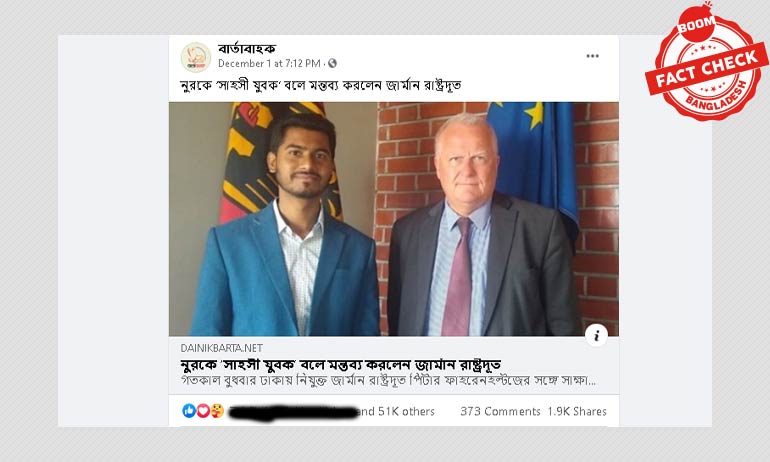Show reactions from 51K others

(x=397, y=411)
